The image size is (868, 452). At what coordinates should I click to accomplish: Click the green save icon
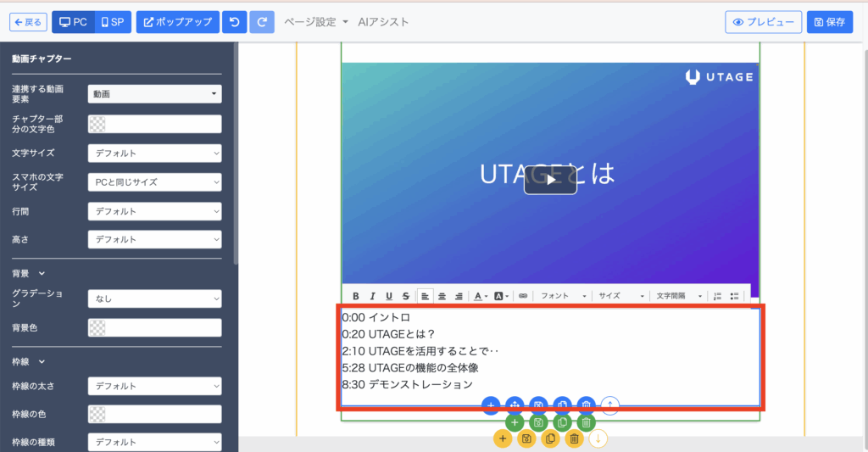click(x=538, y=422)
